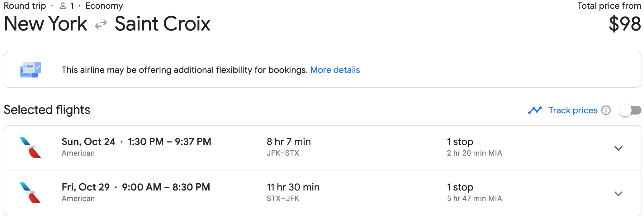
Task: Click the Track prices info icon
Action: (x=606, y=110)
